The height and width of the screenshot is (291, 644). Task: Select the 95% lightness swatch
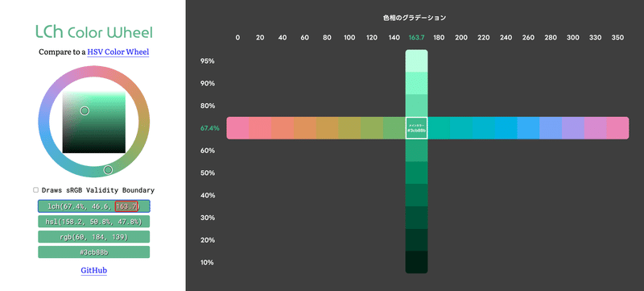point(416,60)
